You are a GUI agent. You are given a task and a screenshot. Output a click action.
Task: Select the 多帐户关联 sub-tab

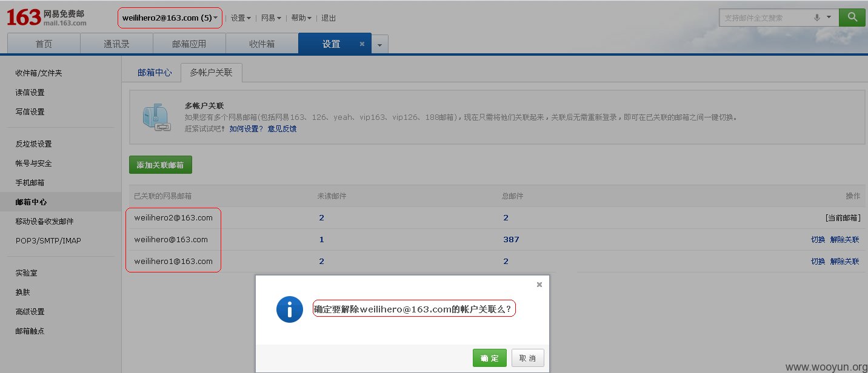point(211,73)
